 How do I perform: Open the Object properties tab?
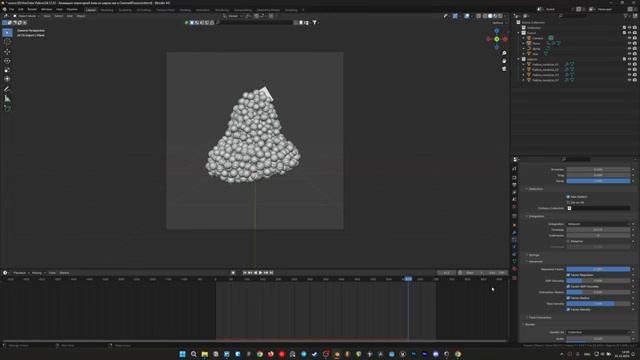514,225
